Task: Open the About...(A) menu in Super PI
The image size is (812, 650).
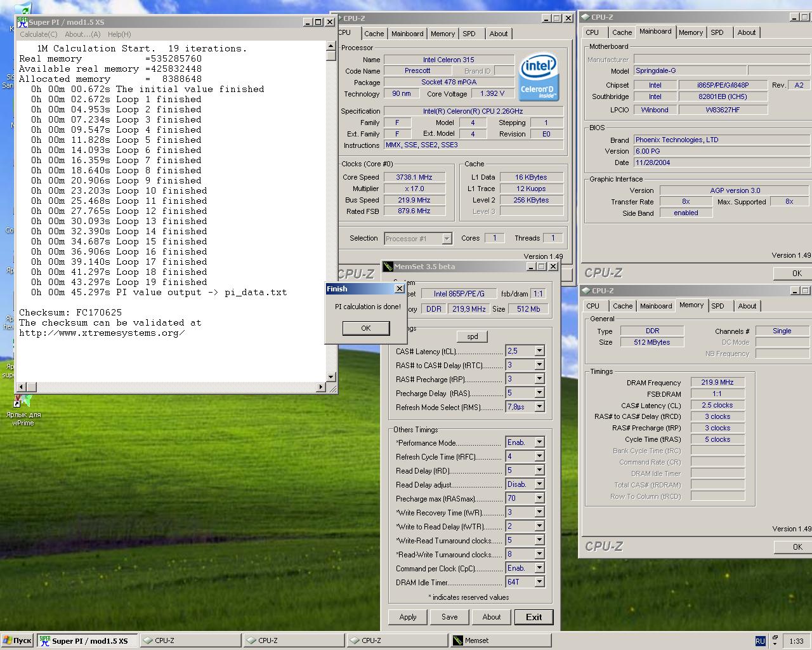Action: coord(82,34)
